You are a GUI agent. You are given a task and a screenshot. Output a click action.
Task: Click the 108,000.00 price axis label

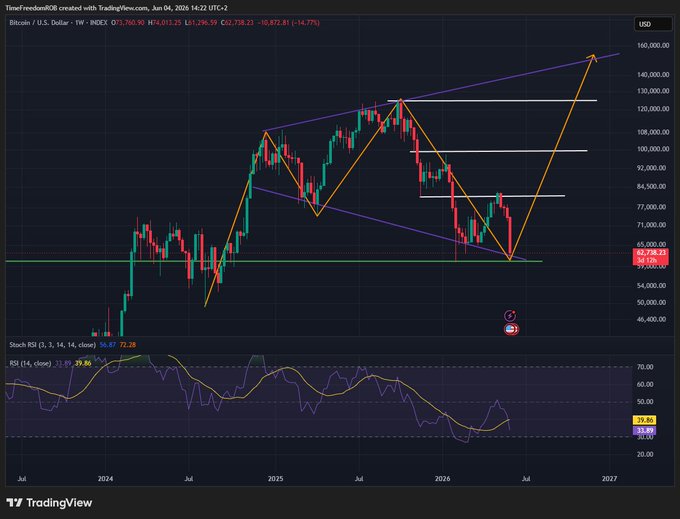tap(653, 132)
